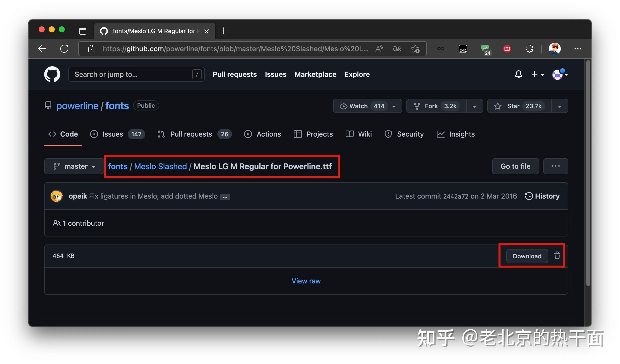This screenshot has height=364, width=620.
Task: Click the GitHub octocat logo
Action: pos(52,74)
